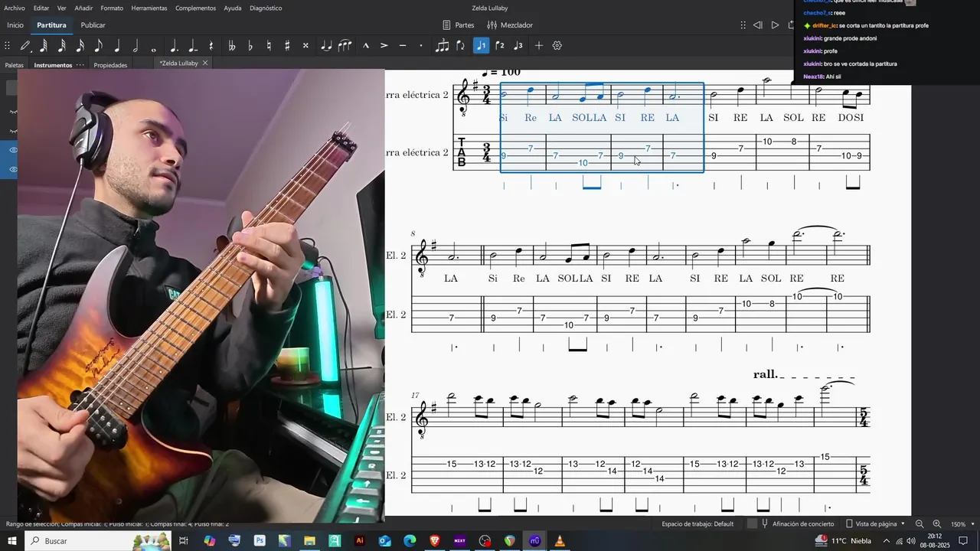Open Instrumentos panel options menu
The width and height of the screenshot is (980, 551).
80,65
